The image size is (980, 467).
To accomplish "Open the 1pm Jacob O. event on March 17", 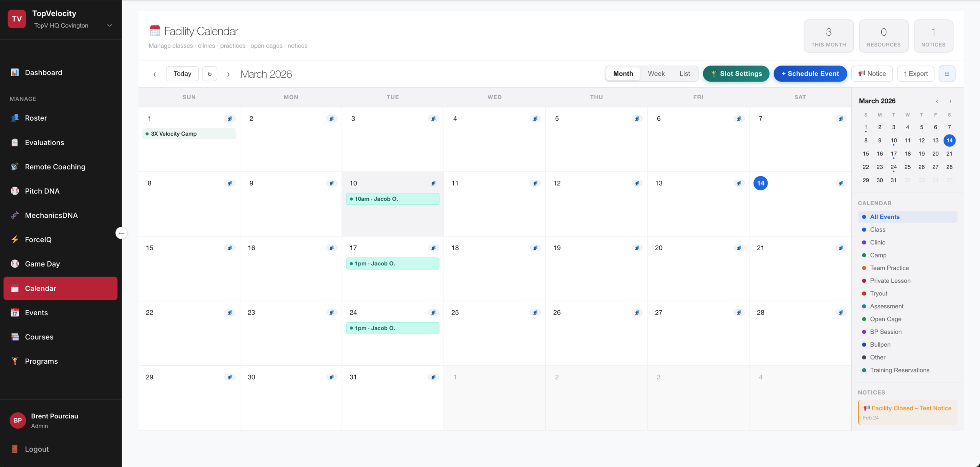I will point(392,263).
